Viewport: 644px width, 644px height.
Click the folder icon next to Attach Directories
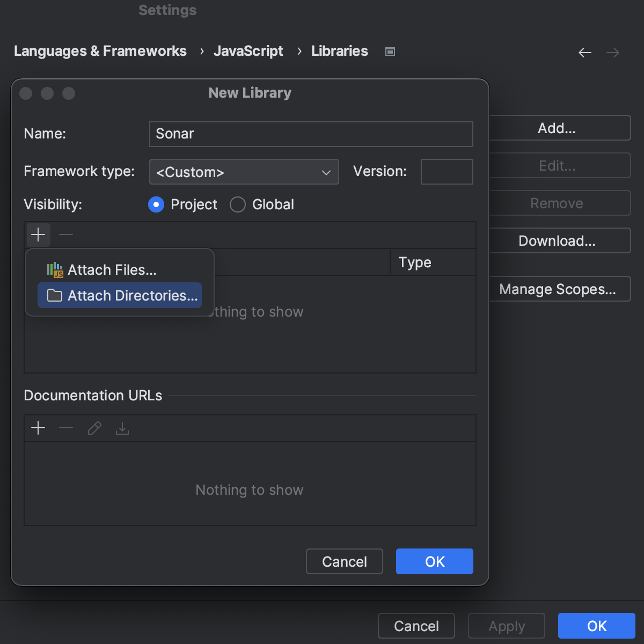coord(54,295)
